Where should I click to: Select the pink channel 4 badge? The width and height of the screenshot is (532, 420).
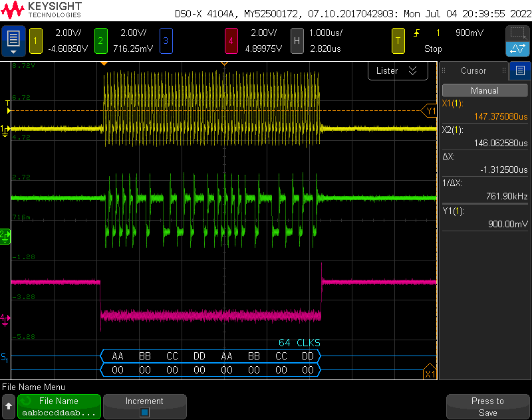231,41
